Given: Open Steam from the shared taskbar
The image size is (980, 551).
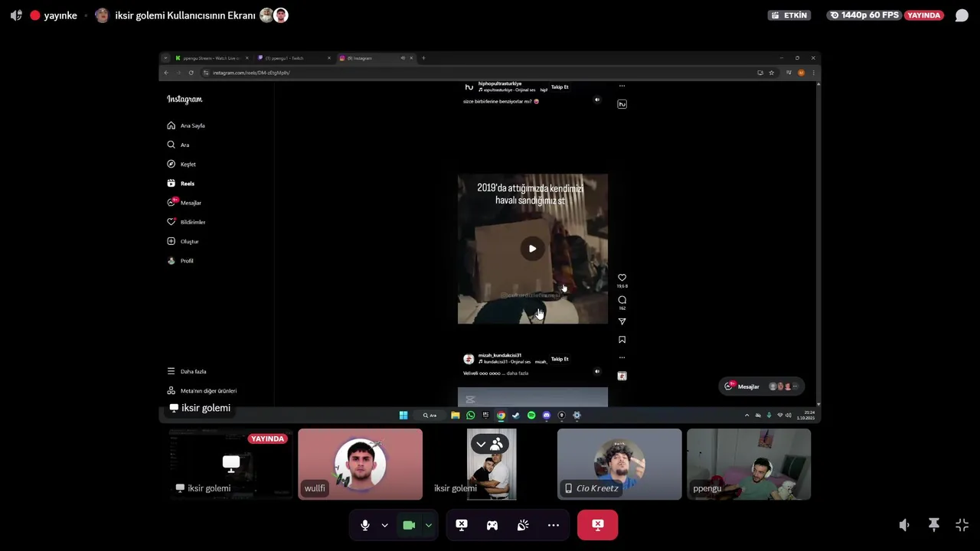Looking at the screenshot, I should point(516,416).
